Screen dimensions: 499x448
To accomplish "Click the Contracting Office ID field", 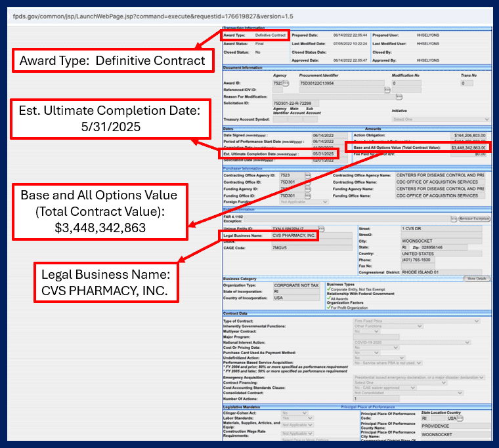I will (x=292, y=182).
